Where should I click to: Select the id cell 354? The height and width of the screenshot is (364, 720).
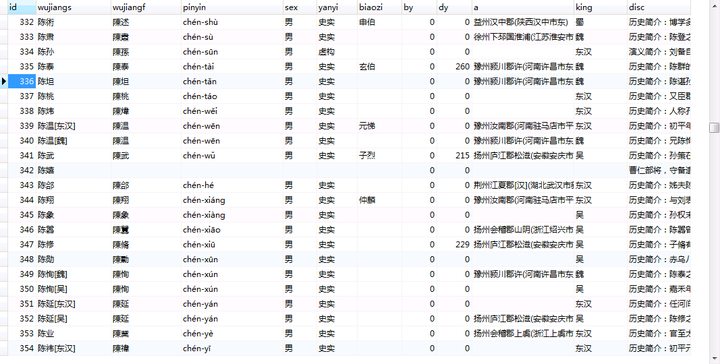[22, 348]
